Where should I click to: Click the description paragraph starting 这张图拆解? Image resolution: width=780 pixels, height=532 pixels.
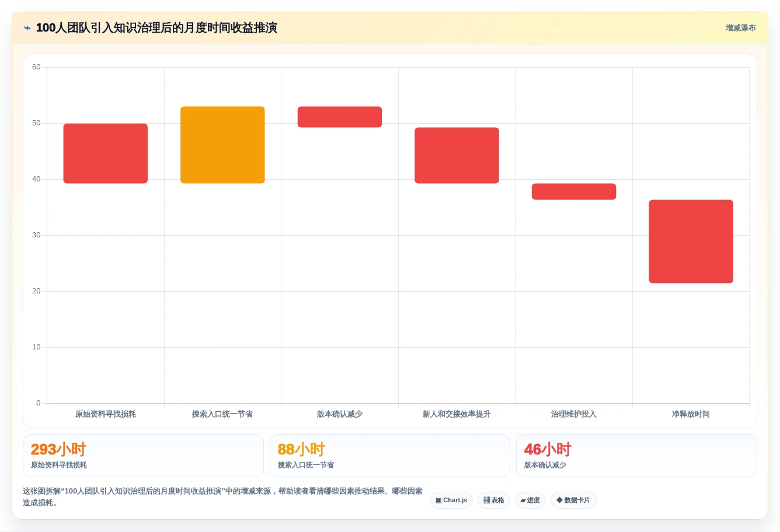[222, 497]
